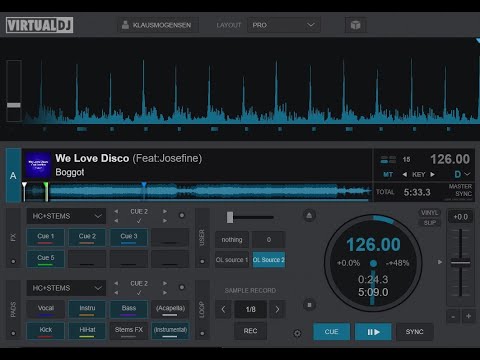Screen dimensions: 480x360
Task: Click the dot at the bottom of the USER side strip
Action: 202,261
